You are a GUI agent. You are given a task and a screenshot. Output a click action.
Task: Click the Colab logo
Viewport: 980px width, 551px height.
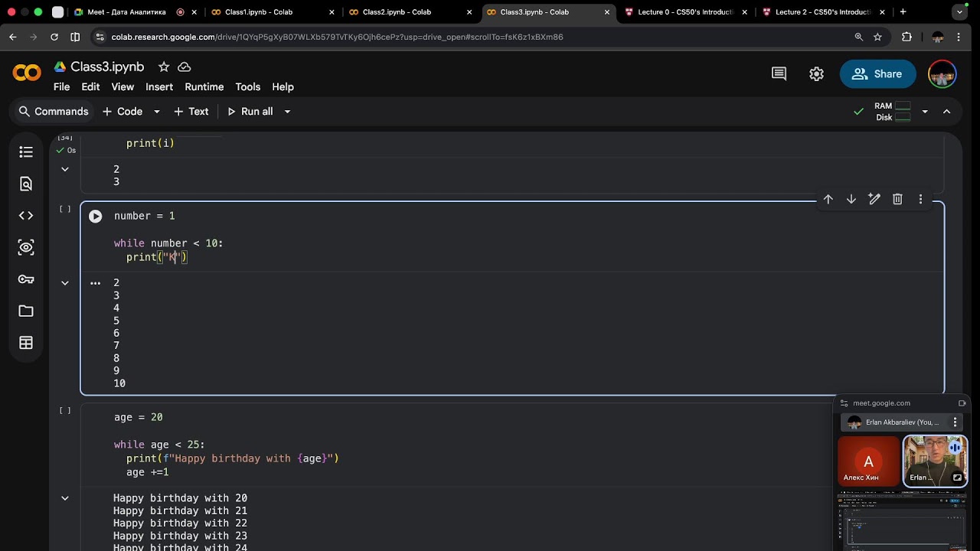coord(27,73)
